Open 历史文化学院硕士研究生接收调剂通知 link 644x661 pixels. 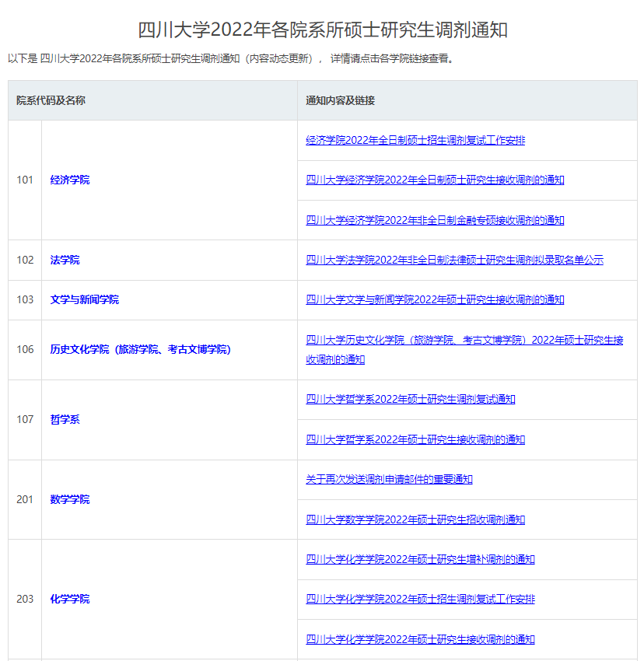pos(464,341)
